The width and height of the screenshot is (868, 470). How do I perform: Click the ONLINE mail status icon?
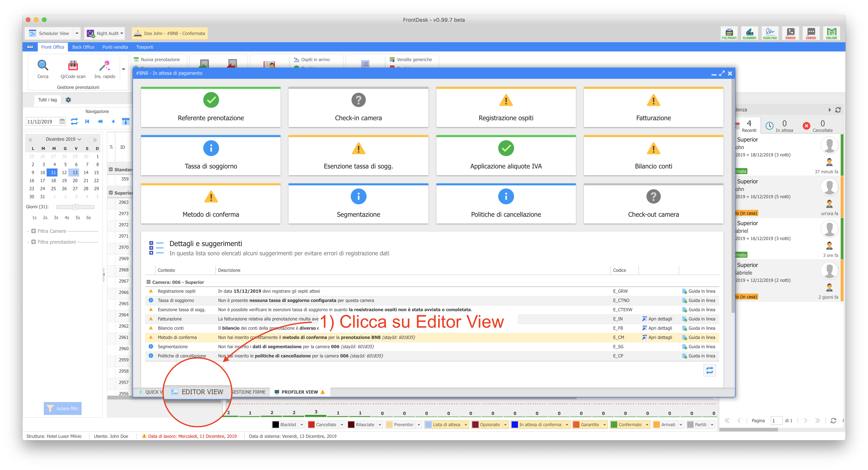click(x=832, y=33)
